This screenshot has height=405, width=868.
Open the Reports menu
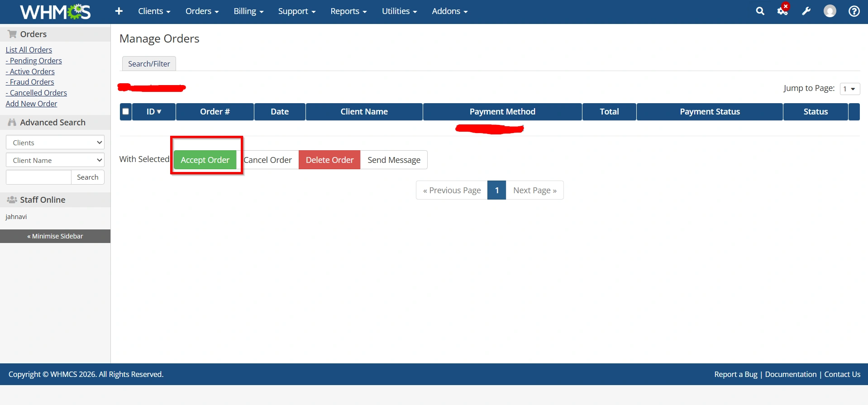point(348,11)
